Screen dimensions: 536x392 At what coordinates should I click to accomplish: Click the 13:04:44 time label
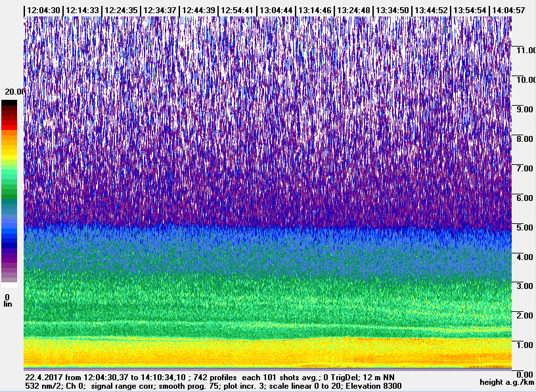point(276,11)
